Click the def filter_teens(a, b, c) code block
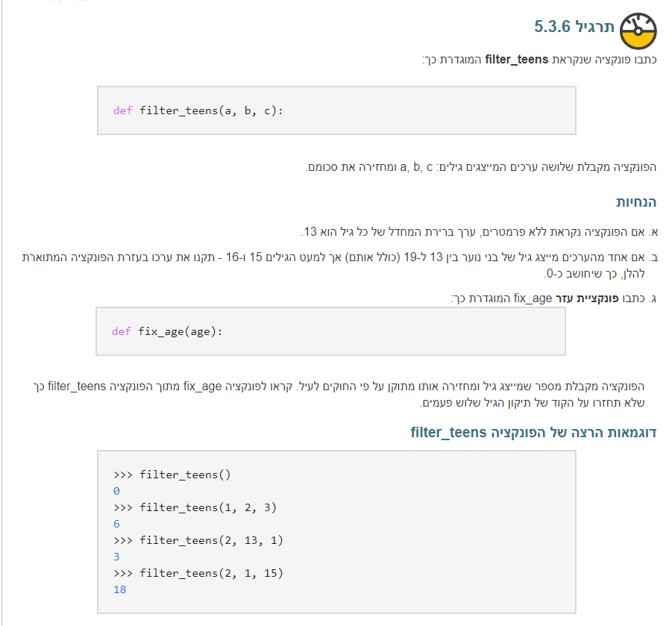Screen dimensions: 672x626 [x=336, y=110]
